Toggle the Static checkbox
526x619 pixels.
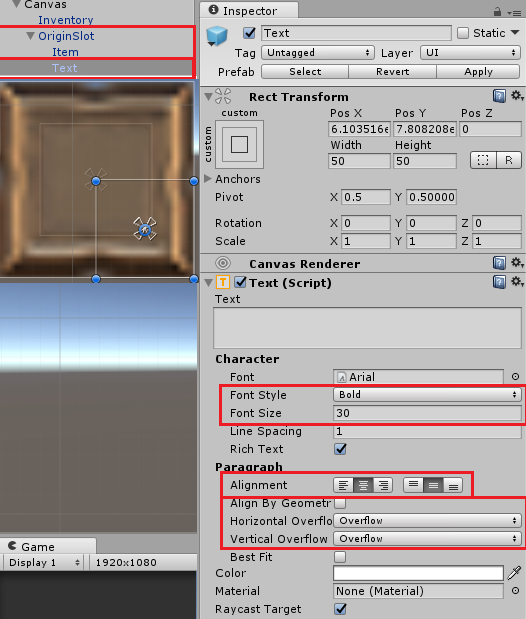[463, 33]
